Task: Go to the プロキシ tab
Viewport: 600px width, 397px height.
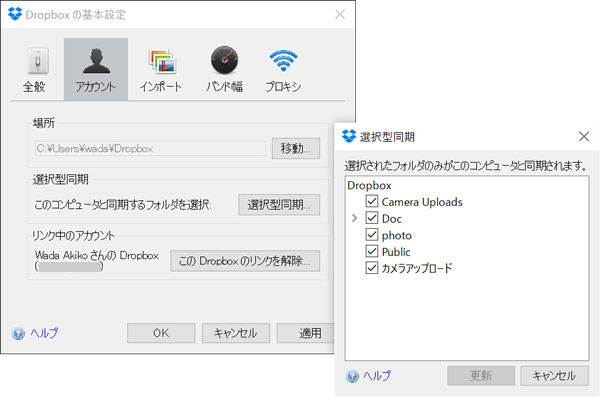Action: coord(283,69)
